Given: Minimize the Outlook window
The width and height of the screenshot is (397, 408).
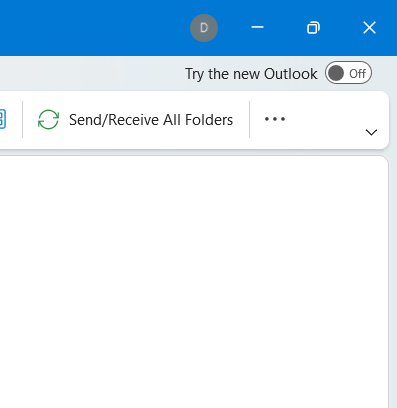Looking at the screenshot, I should [257, 27].
